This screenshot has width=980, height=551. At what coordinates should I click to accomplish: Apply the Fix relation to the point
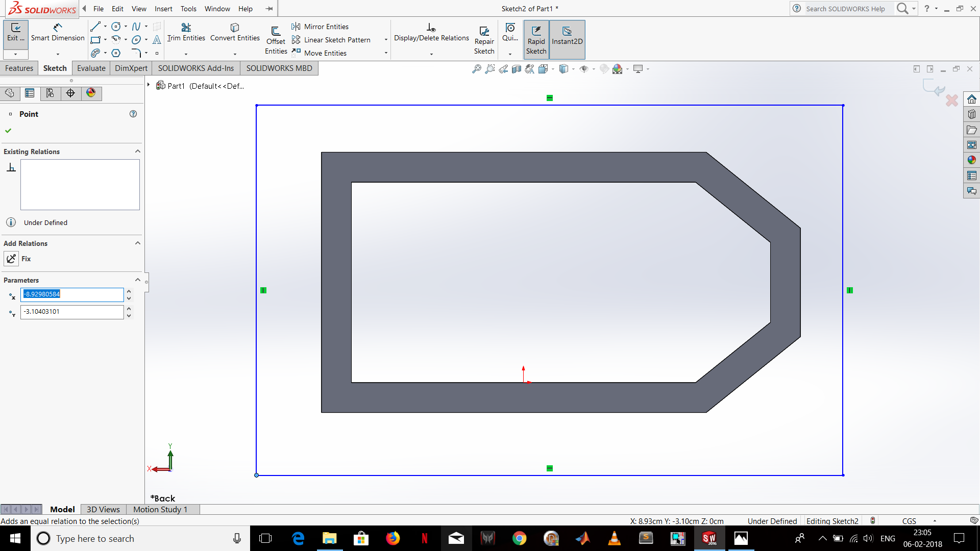click(11, 259)
